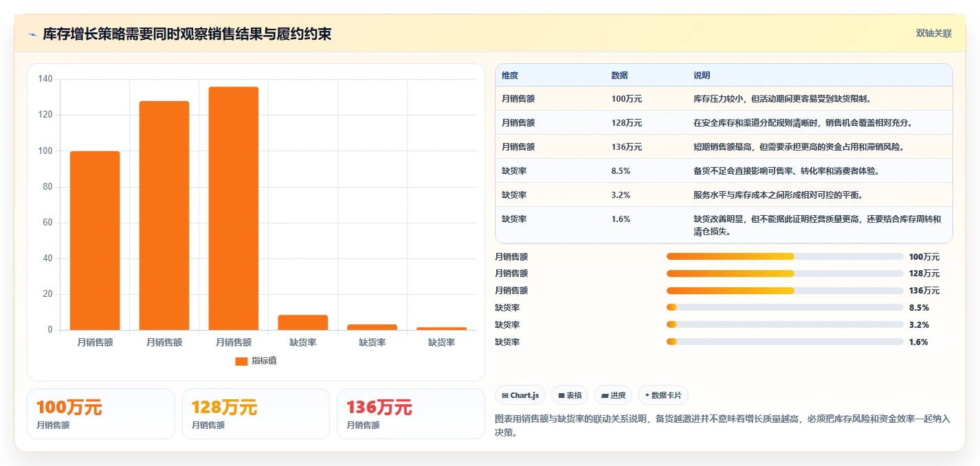Click the 128万元 progress bar
Viewport: 980px width, 466px height.
point(785,274)
